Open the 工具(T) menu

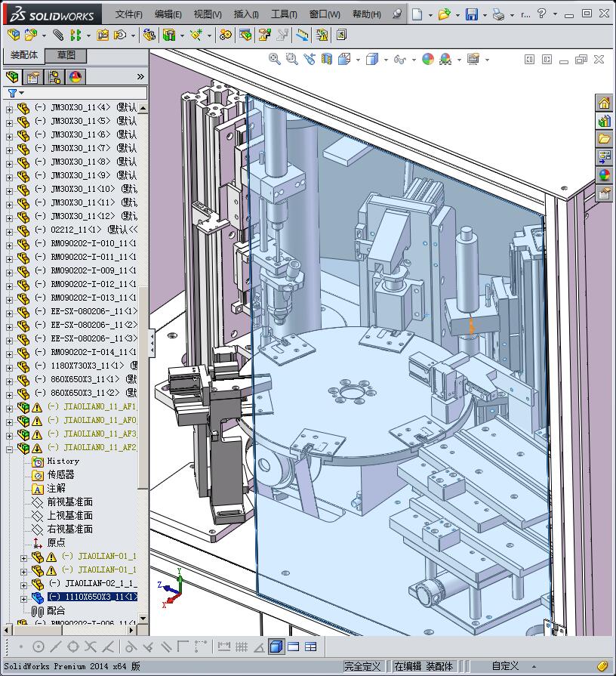tap(284, 14)
